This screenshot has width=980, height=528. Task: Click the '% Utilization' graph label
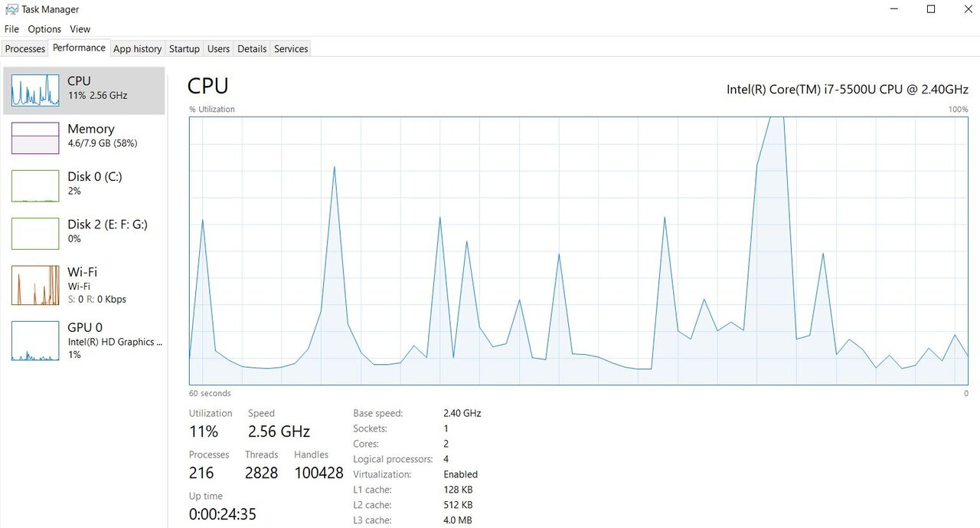(x=212, y=110)
